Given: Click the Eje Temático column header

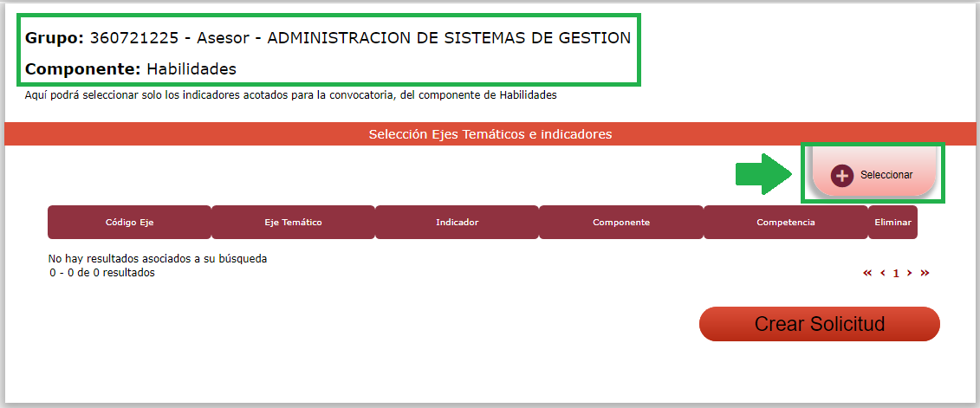Looking at the screenshot, I should coord(293,223).
